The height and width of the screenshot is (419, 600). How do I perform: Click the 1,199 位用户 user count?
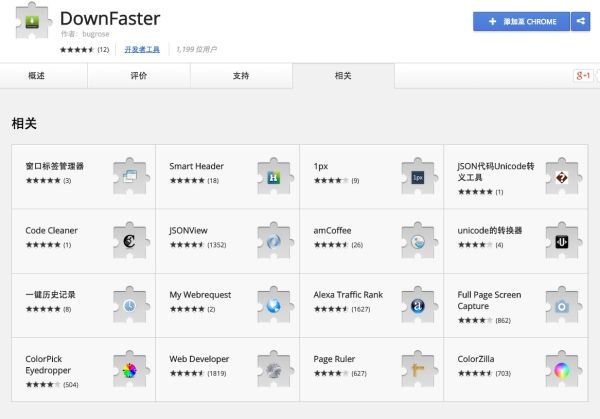[196, 49]
